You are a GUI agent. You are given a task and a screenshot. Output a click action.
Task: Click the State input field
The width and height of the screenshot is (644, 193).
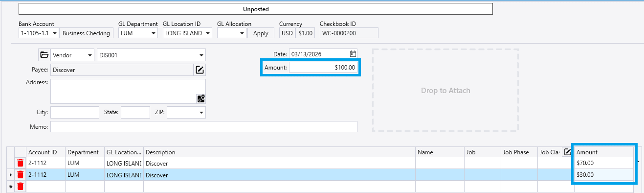click(135, 112)
